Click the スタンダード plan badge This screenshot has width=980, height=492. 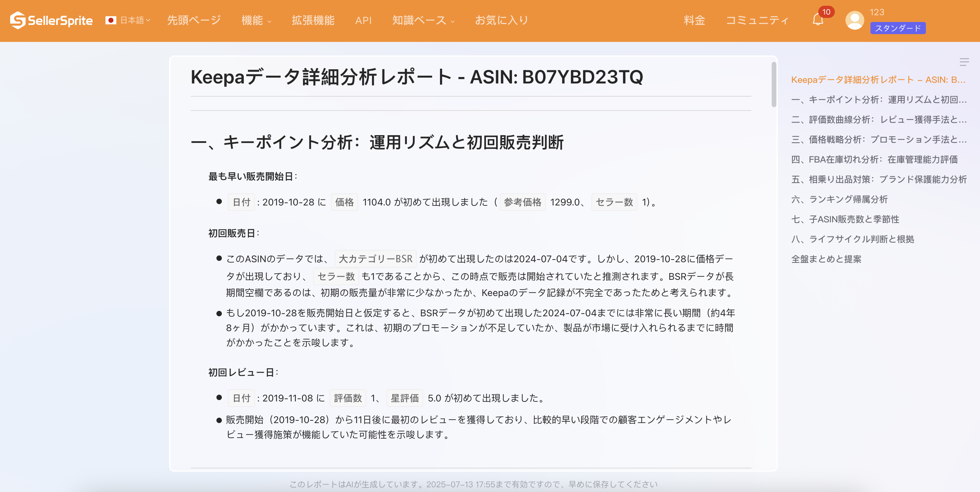898,28
